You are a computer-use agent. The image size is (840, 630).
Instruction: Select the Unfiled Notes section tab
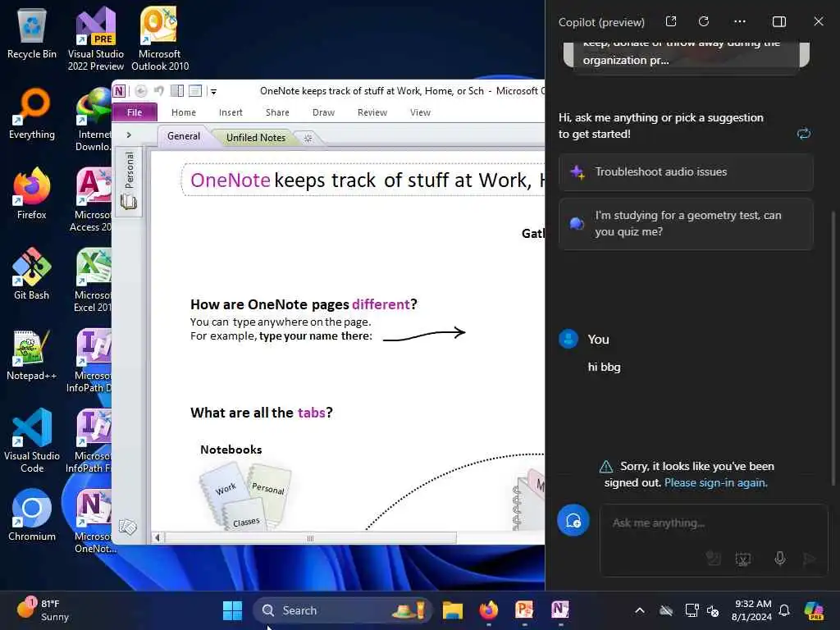(256, 138)
